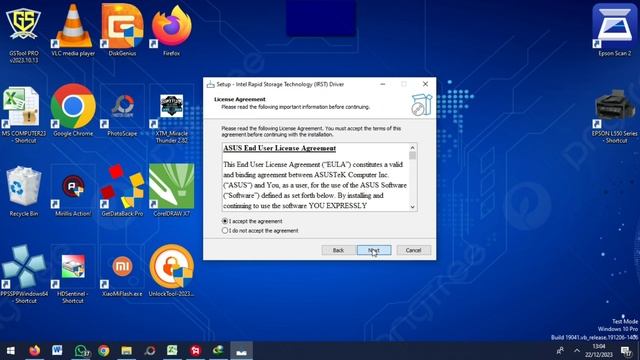Minimize the Setup dialog window
The image size is (640, 360).
382,84
